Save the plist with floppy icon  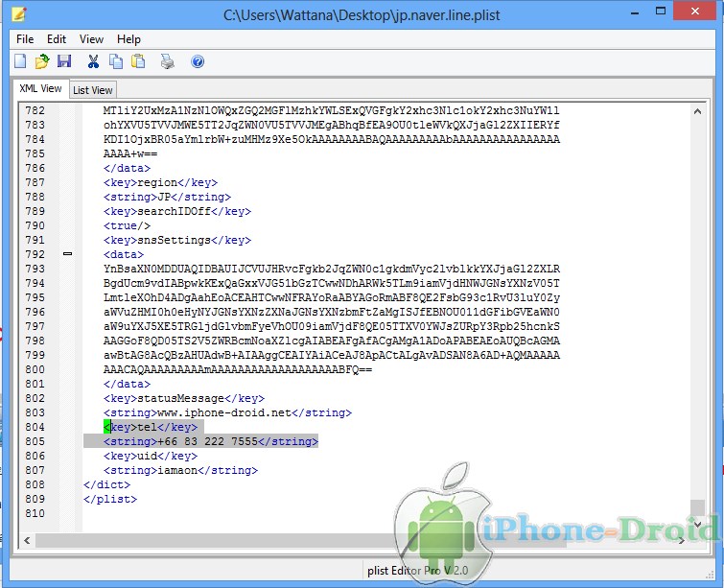click(x=64, y=61)
